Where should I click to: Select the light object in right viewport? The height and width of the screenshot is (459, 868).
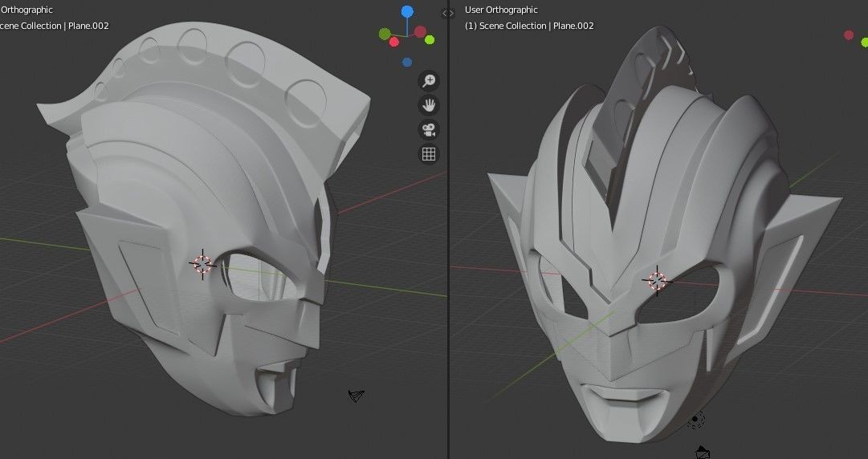click(x=696, y=420)
